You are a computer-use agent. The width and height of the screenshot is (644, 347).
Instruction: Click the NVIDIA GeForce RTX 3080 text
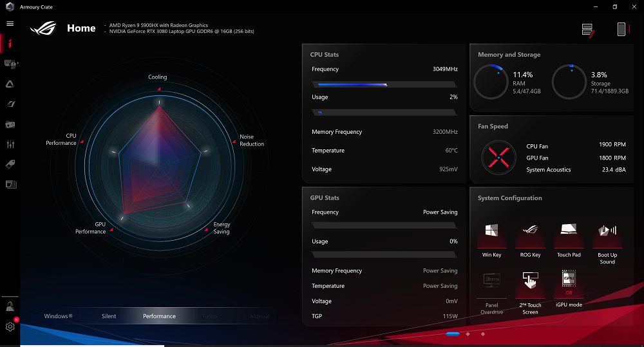(182, 31)
